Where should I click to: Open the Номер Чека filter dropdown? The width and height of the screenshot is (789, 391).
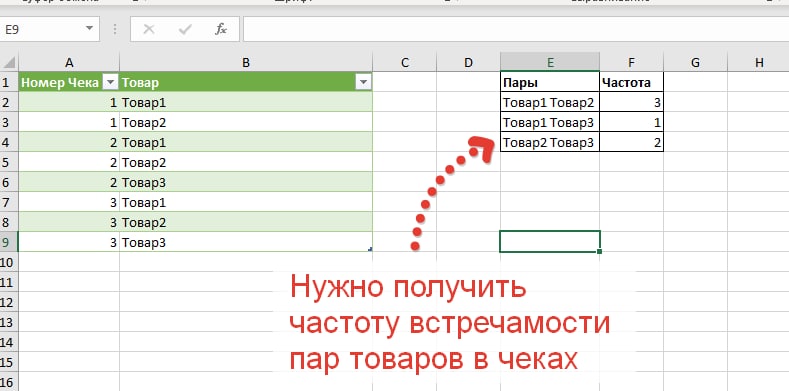[110, 83]
